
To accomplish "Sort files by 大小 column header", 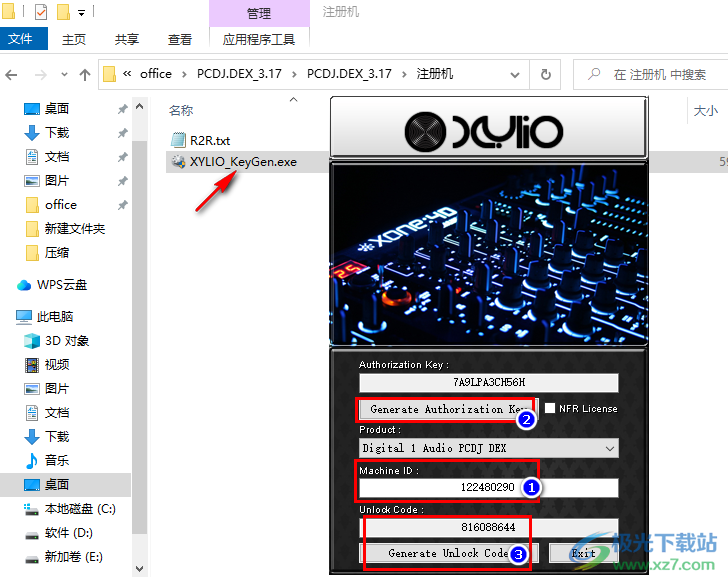I will point(705,111).
